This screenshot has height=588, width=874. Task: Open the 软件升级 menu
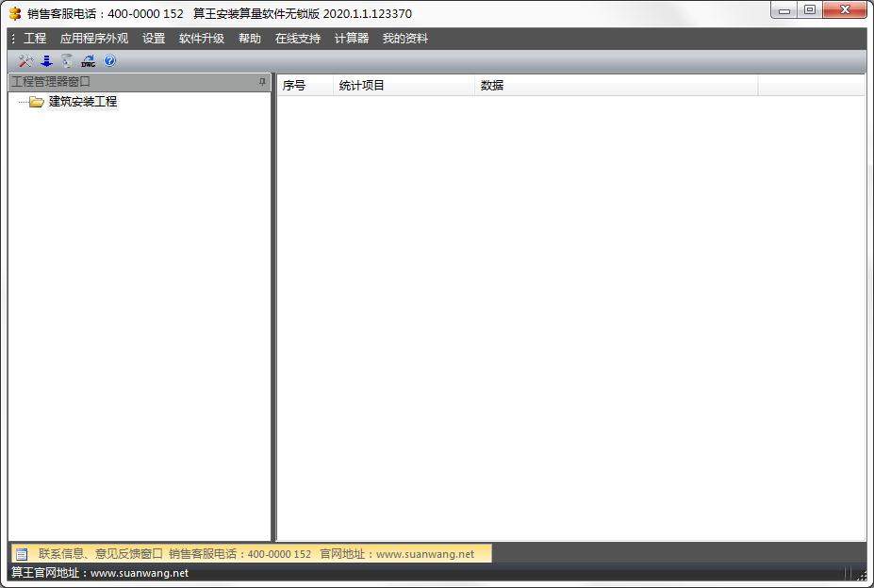202,39
